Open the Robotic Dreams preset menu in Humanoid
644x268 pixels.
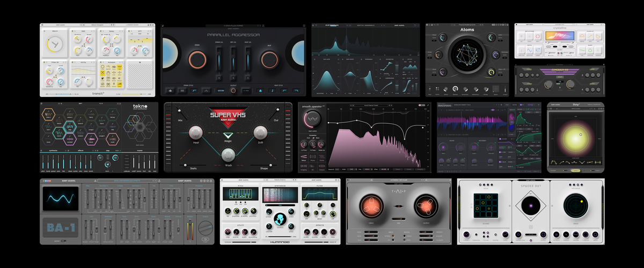coord(280,180)
